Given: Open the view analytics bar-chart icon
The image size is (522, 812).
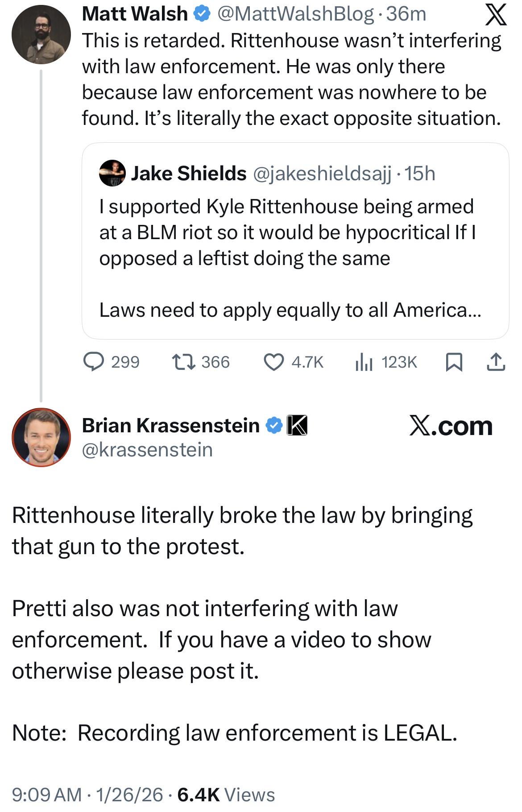Looking at the screenshot, I should (364, 362).
